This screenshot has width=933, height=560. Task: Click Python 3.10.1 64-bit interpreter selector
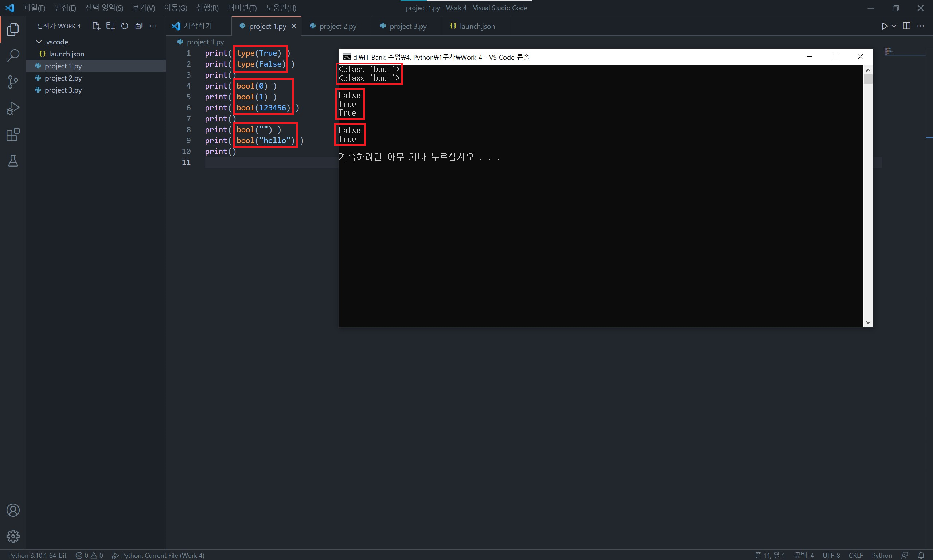pyautogui.click(x=38, y=555)
